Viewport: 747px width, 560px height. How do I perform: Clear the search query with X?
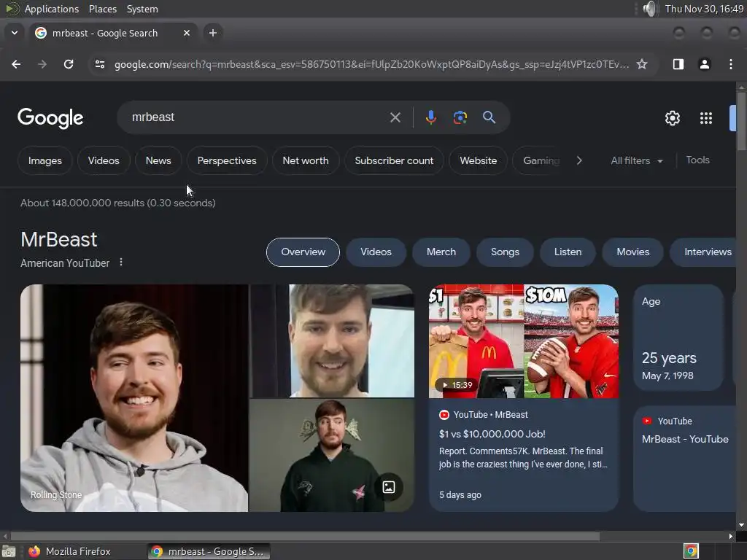coord(395,117)
